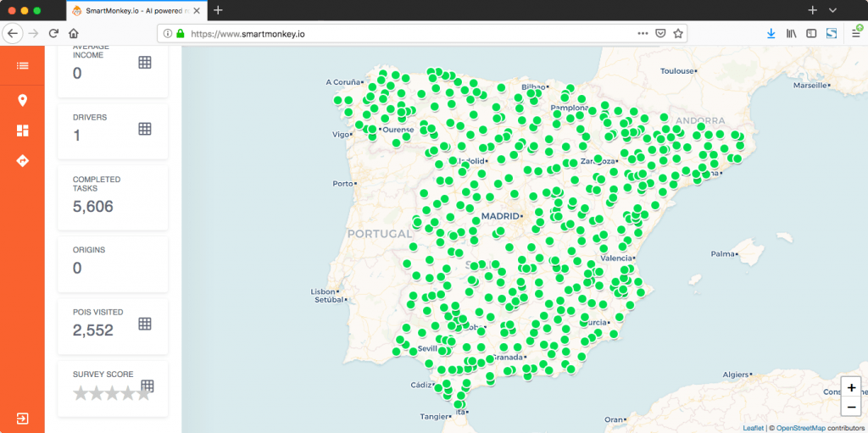Open table view for Survey Score card

(x=147, y=386)
